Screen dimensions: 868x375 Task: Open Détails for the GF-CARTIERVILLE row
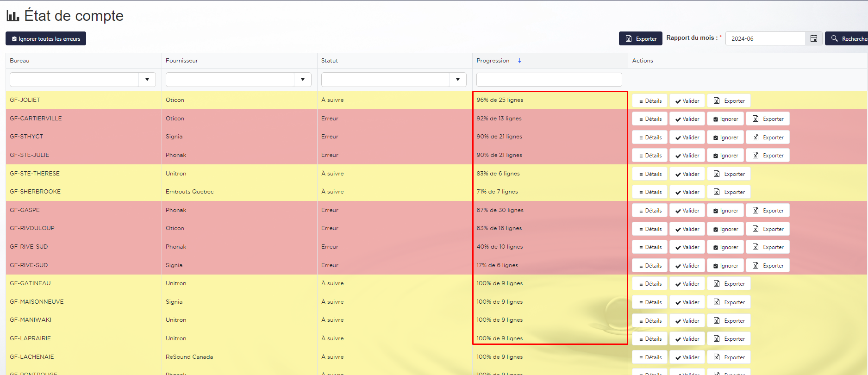tap(649, 119)
